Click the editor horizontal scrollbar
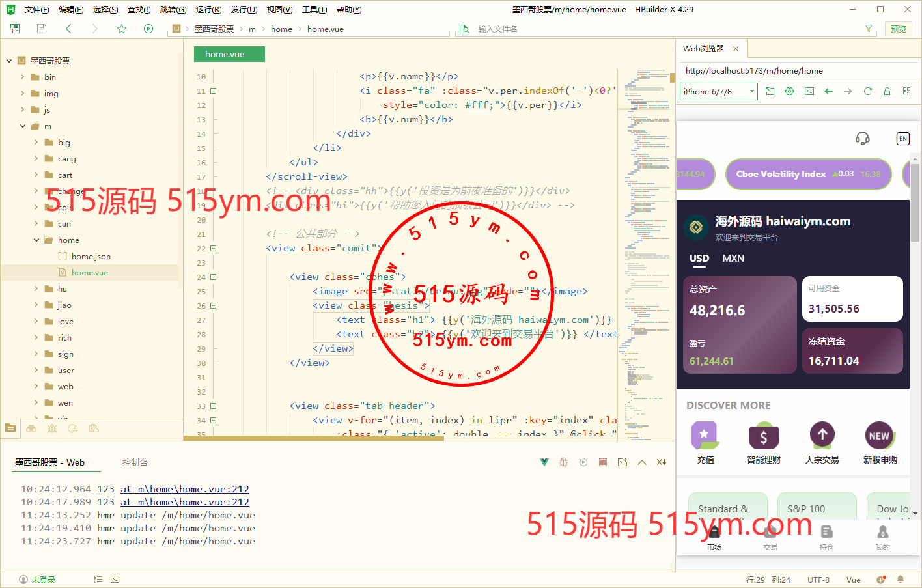Viewport: 922px width, 588px height. click(x=313, y=438)
